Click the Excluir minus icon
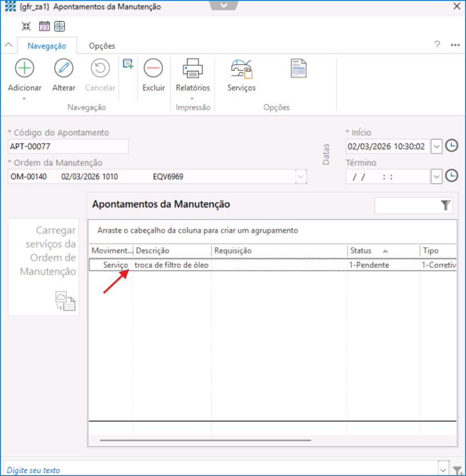 tap(153, 68)
